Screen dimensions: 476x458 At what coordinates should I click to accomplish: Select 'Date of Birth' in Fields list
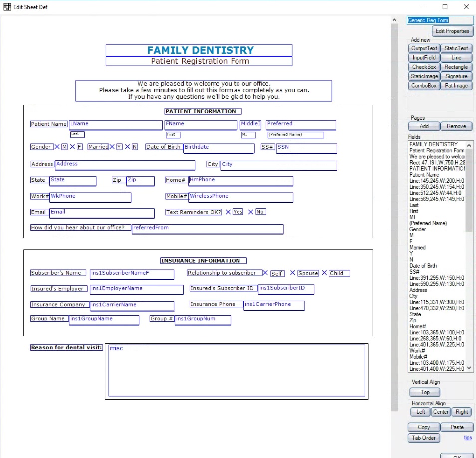tap(423, 266)
